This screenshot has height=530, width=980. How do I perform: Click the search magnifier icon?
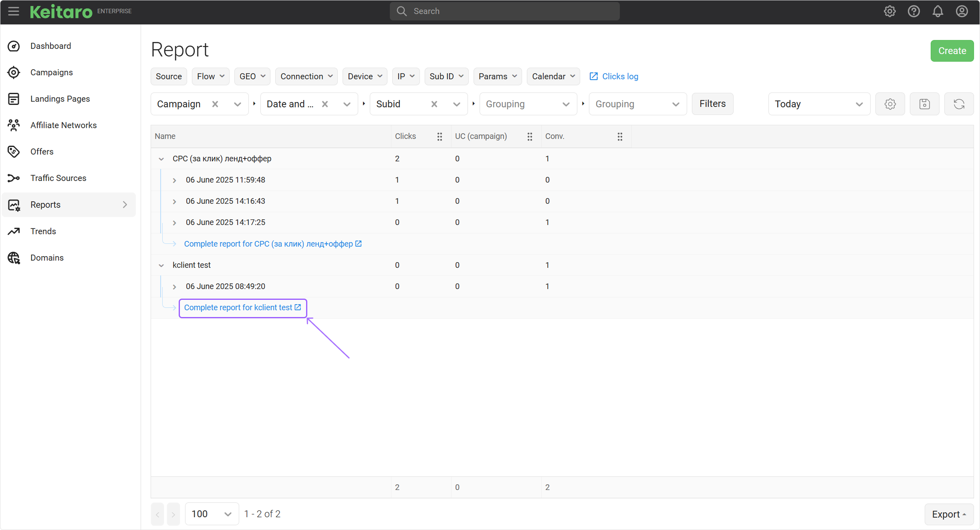pos(402,11)
